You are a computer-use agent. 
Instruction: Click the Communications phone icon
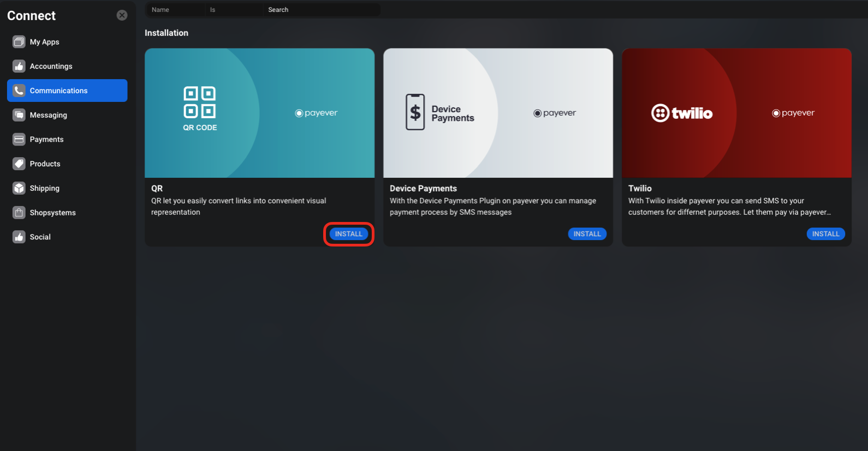click(x=19, y=91)
